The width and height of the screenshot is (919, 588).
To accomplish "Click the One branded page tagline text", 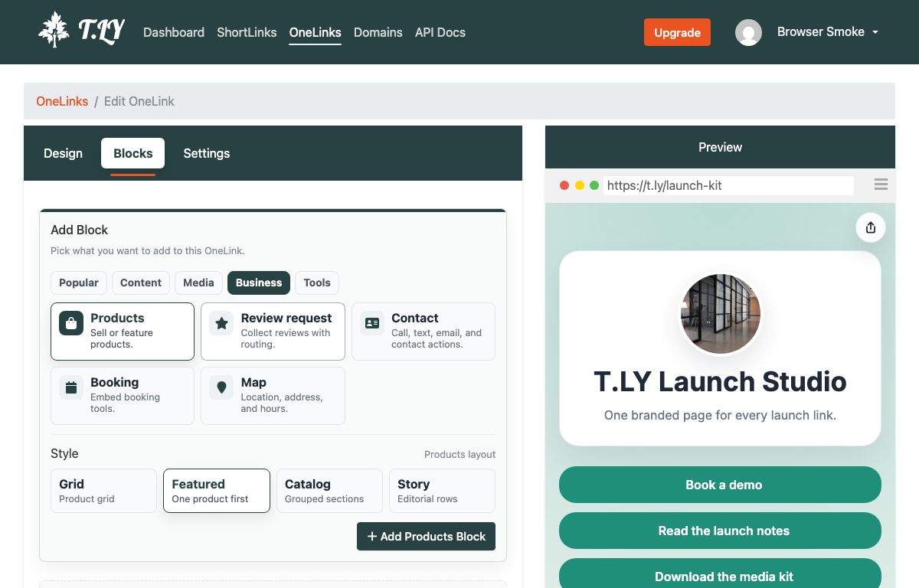I will pos(720,416).
